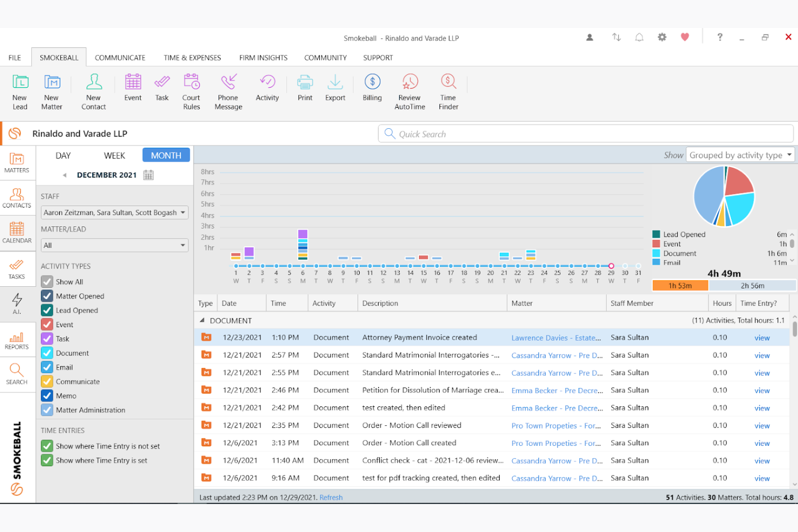This screenshot has height=532, width=798.
Task: Toggle Communicate checkbox
Action: 47,381
